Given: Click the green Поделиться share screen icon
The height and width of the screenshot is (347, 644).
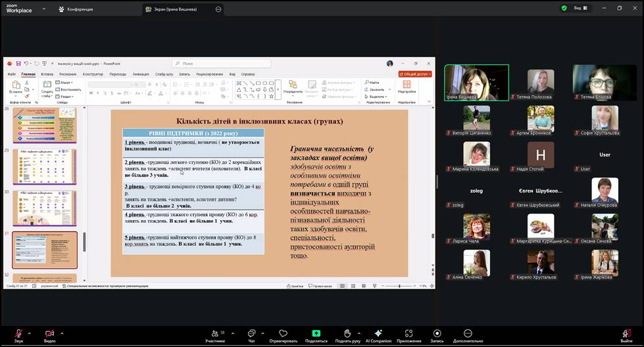Looking at the screenshot, I should click(316, 334).
